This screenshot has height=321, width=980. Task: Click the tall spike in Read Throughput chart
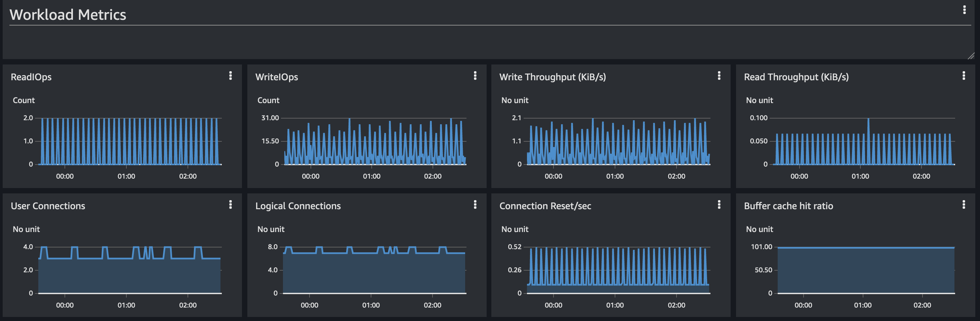[868, 125]
